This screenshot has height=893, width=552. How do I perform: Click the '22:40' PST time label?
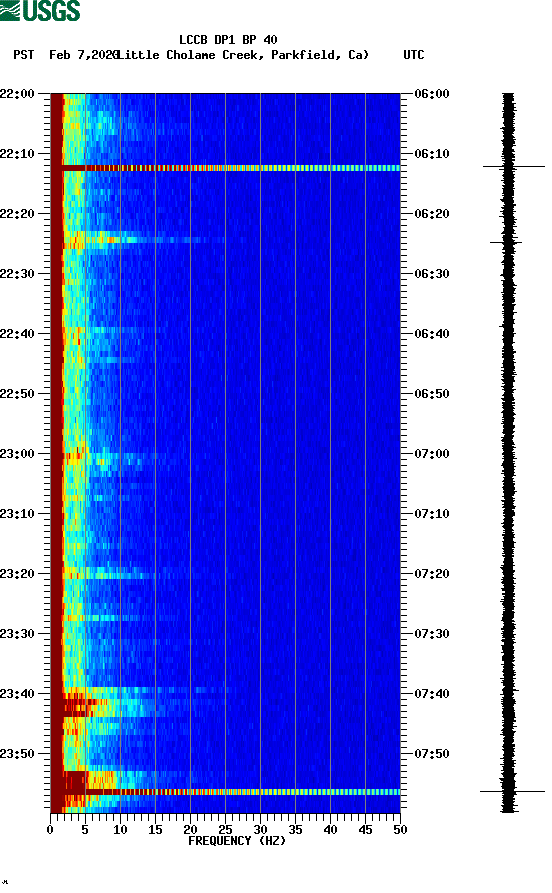(17, 334)
